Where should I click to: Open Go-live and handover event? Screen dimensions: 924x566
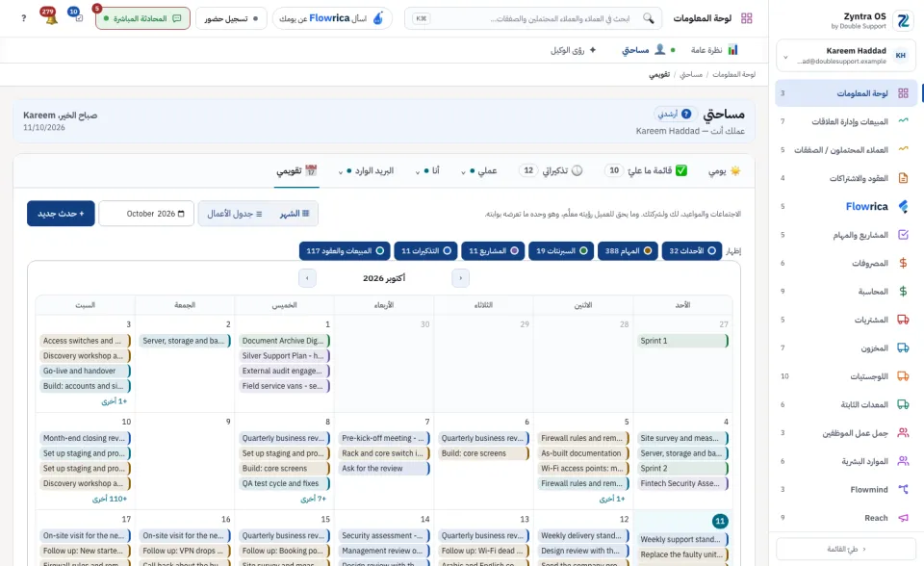tap(86, 371)
